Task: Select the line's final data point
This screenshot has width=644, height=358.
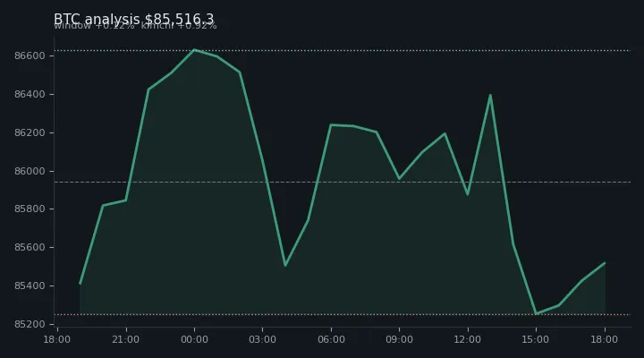Action: pos(605,263)
